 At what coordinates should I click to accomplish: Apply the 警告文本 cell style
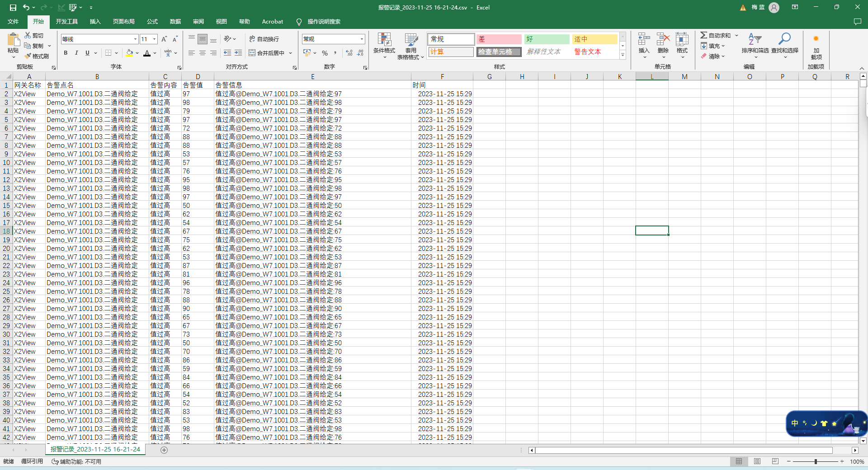pos(588,52)
